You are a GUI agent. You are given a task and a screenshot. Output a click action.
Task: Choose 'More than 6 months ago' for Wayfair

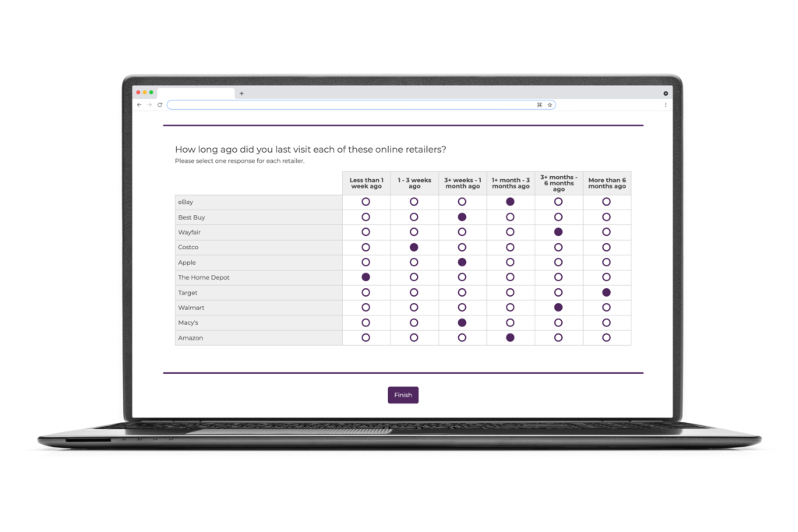point(606,232)
